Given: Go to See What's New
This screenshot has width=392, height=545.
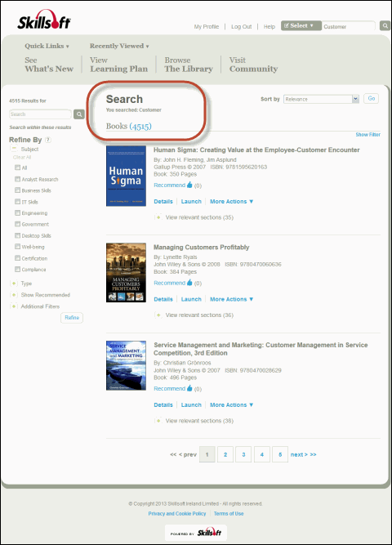Looking at the screenshot, I should 49,65.
